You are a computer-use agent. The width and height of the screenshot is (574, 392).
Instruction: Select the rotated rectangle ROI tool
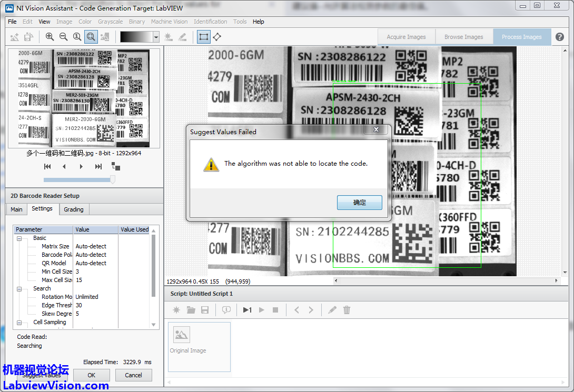click(217, 37)
